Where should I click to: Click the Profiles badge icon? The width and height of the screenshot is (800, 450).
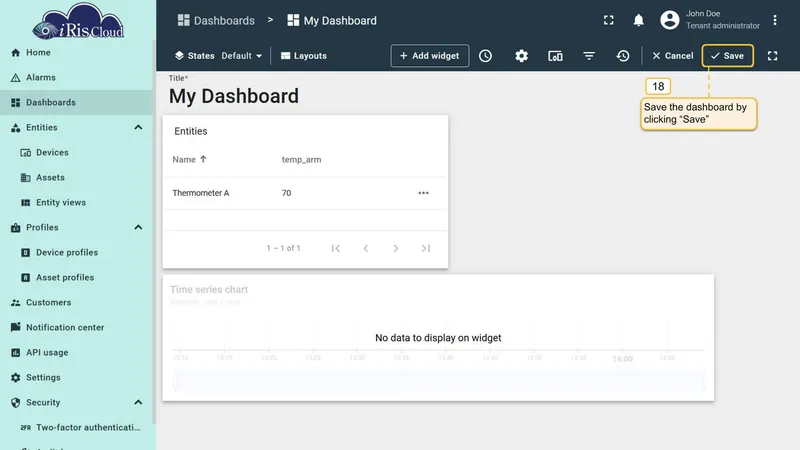click(15, 228)
